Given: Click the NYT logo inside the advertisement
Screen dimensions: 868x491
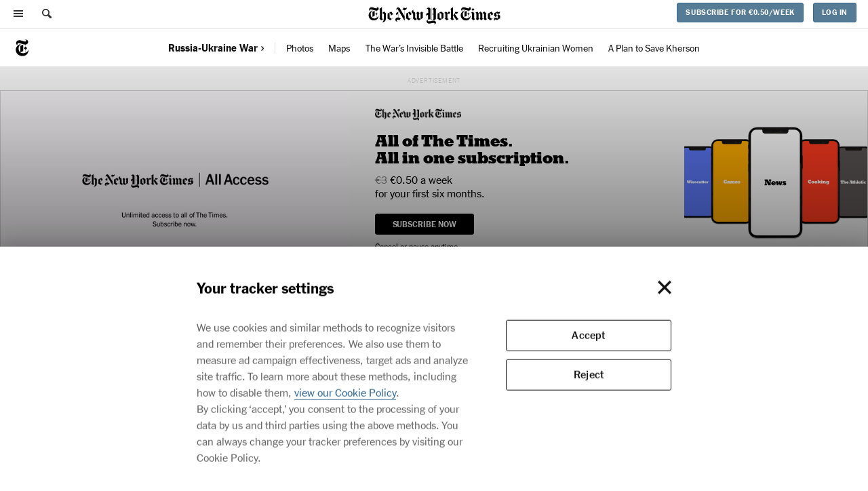Looking at the screenshot, I should point(418,114).
